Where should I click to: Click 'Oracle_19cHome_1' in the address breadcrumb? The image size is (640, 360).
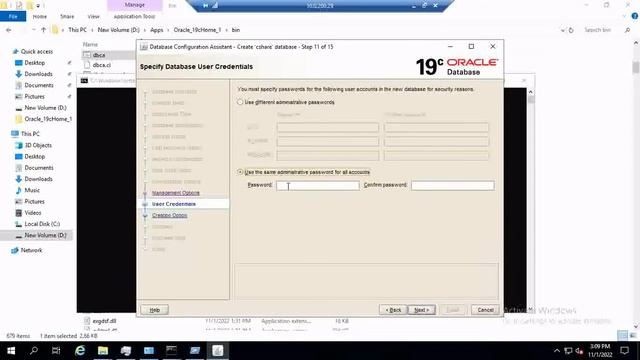197,30
